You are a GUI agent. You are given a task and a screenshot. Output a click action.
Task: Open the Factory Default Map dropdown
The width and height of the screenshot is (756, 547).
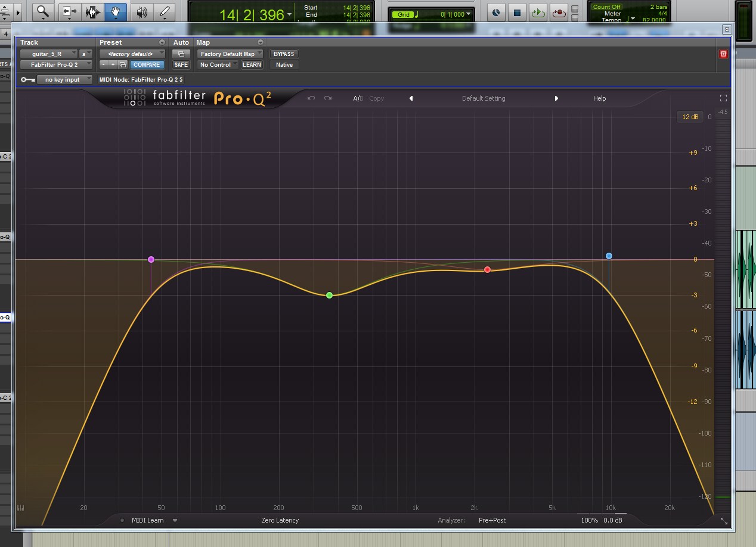pyautogui.click(x=230, y=54)
